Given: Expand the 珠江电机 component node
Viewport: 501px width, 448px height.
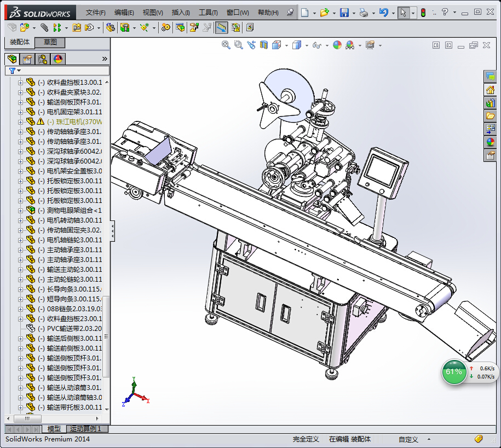Looking at the screenshot, I should tap(21, 122).
